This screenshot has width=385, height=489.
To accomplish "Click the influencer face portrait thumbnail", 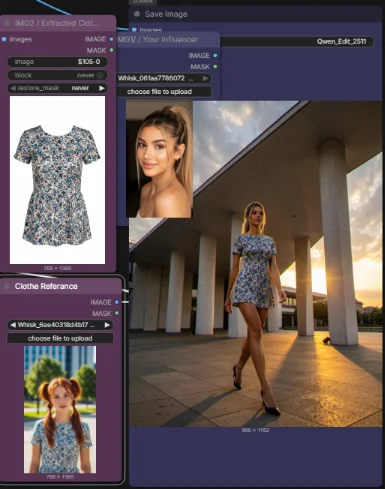I will (x=159, y=159).
